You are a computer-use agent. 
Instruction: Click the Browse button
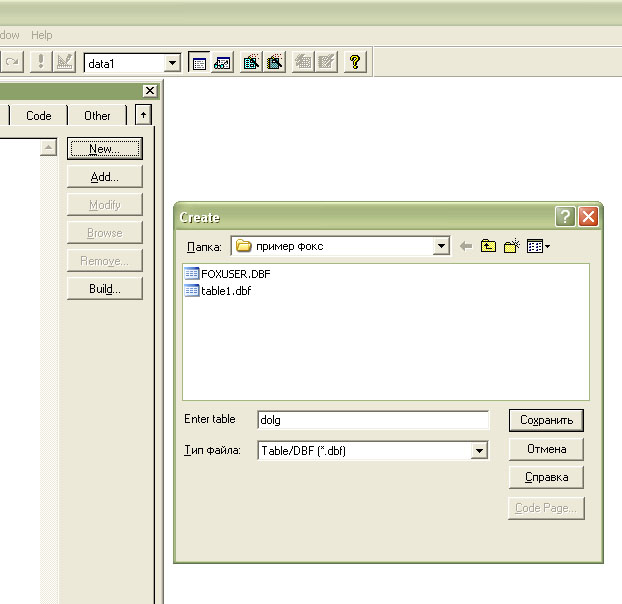pyautogui.click(x=105, y=232)
